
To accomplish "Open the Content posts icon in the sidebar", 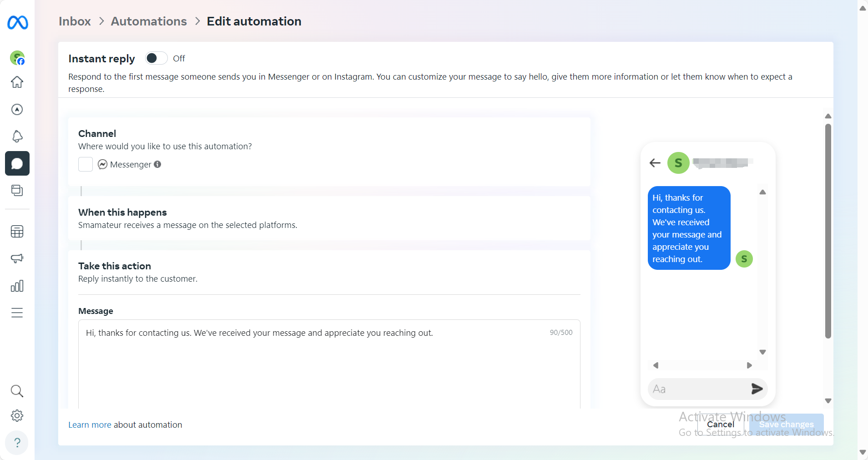I will pyautogui.click(x=17, y=190).
